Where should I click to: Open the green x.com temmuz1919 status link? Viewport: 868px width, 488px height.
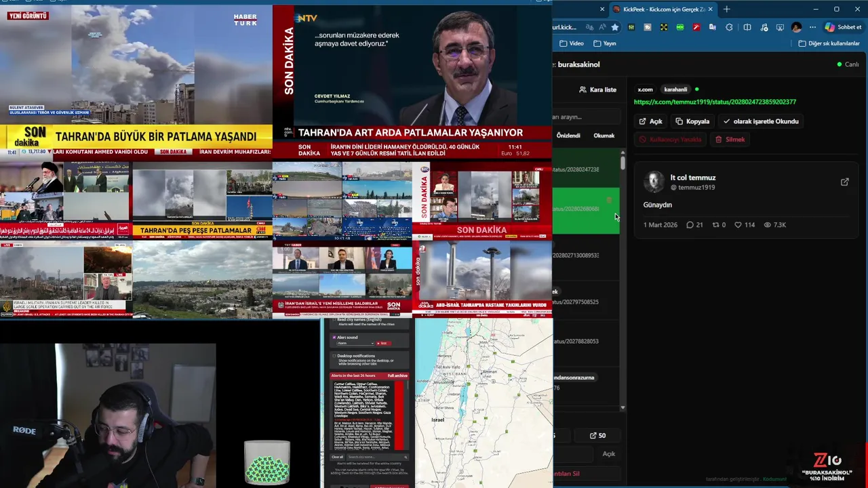pos(715,102)
